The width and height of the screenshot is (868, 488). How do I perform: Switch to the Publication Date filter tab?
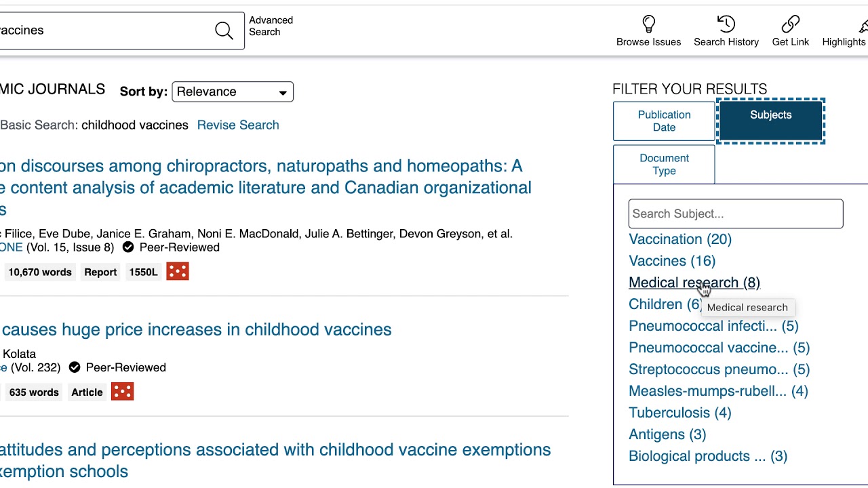tap(664, 121)
